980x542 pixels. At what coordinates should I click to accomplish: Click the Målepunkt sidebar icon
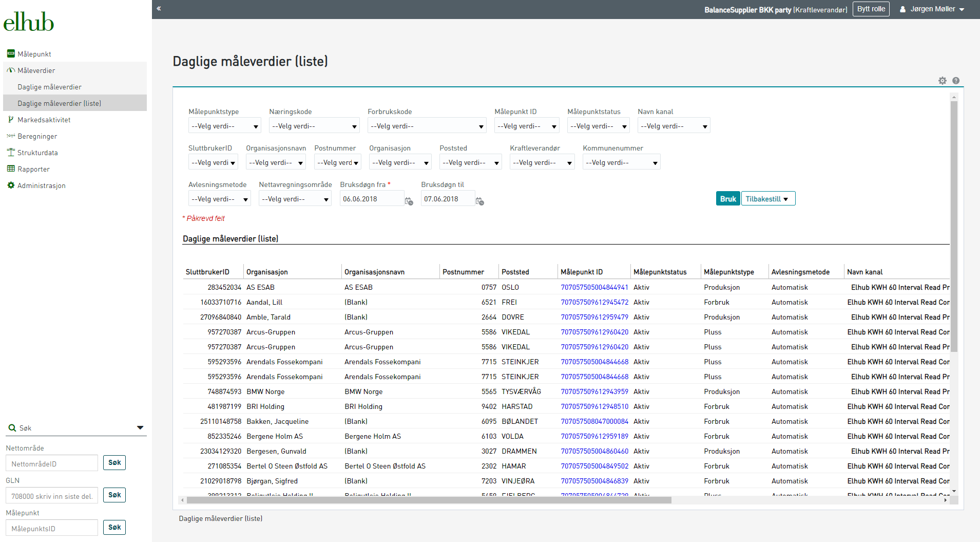point(11,53)
